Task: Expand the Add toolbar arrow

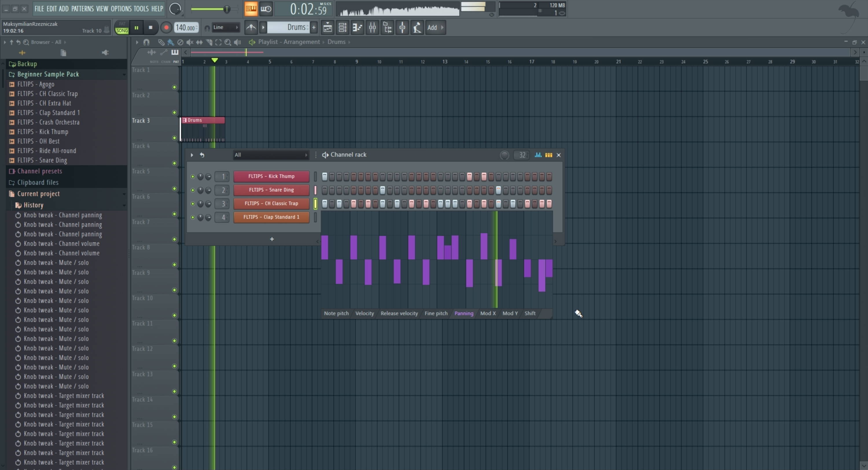Action: click(442, 27)
